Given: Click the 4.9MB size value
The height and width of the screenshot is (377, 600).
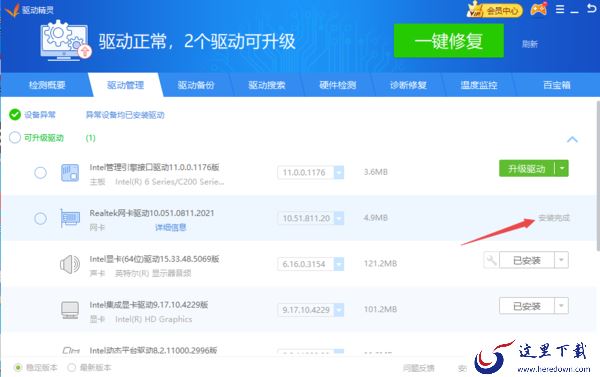Looking at the screenshot, I should pyautogui.click(x=376, y=218).
